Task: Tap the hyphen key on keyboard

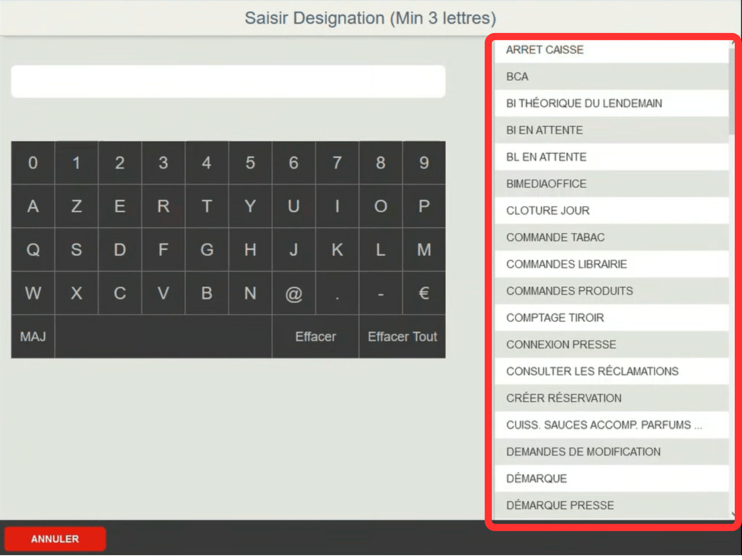Action: pyautogui.click(x=380, y=293)
